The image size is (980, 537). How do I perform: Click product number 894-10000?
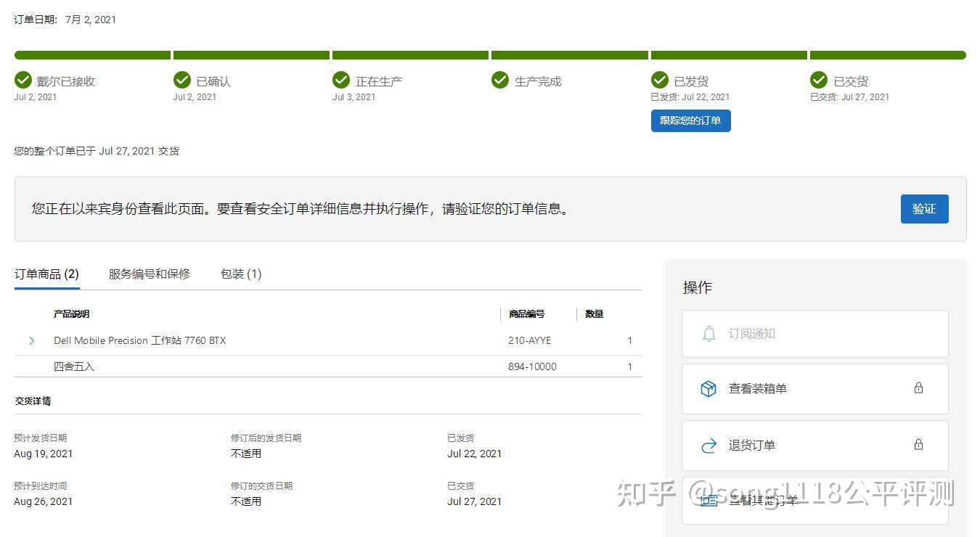click(532, 366)
